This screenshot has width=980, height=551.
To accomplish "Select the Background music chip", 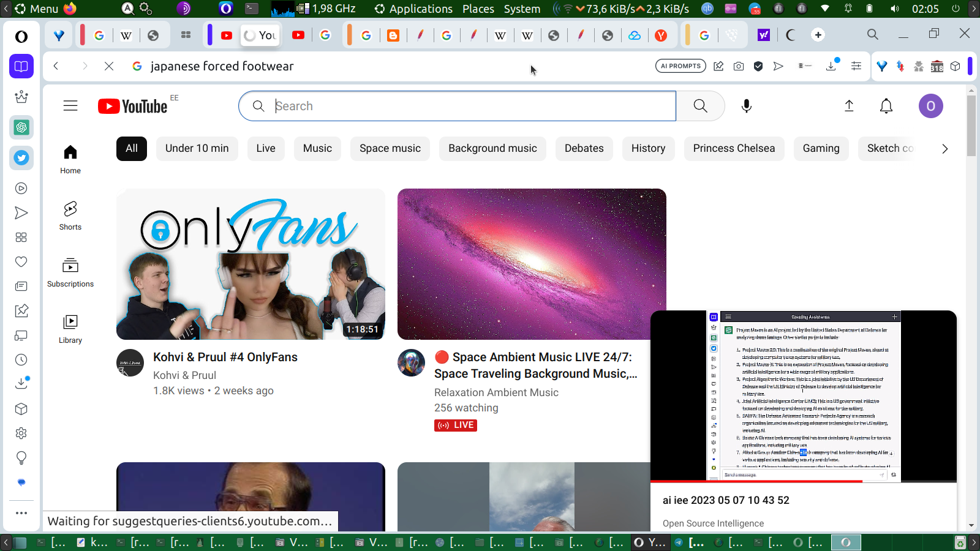I will [x=492, y=149].
